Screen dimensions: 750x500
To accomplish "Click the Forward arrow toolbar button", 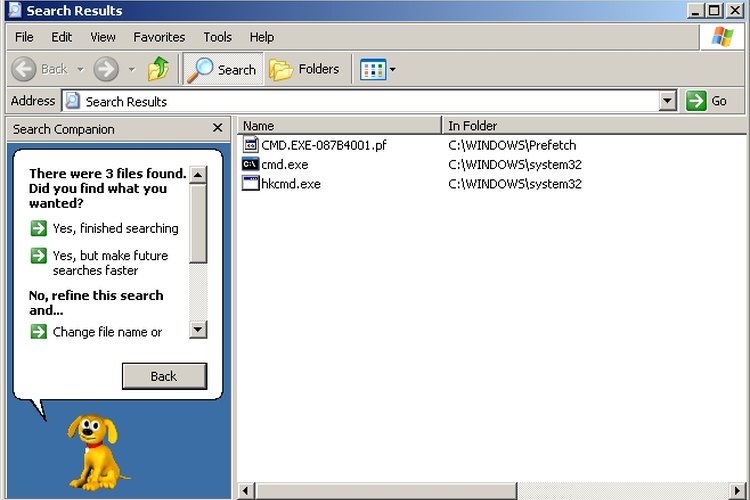I will [x=106, y=69].
